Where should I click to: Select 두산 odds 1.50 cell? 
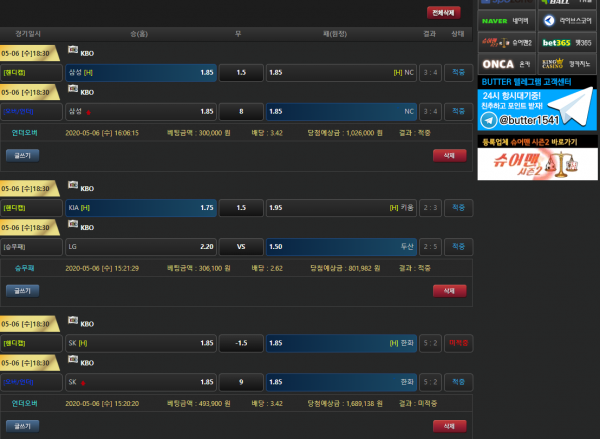pos(341,246)
